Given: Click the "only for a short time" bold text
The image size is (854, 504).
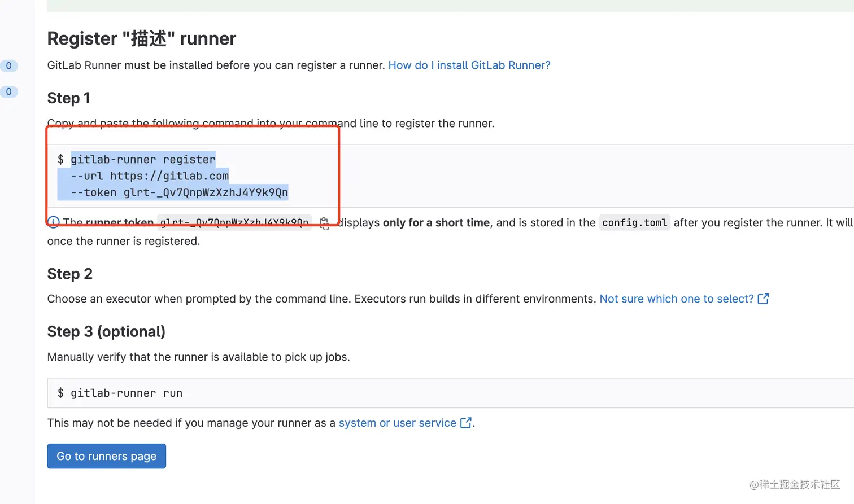Looking at the screenshot, I should click(x=436, y=222).
